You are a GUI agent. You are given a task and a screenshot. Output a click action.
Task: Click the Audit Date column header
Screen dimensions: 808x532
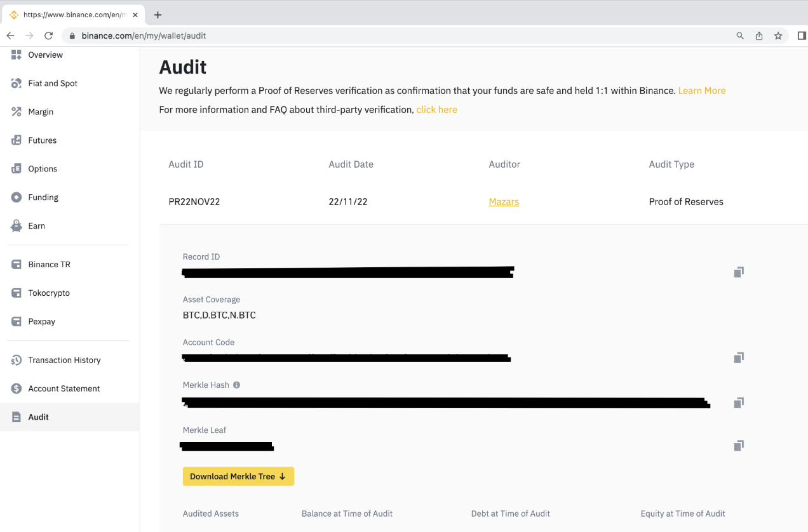pyautogui.click(x=351, y=164)
